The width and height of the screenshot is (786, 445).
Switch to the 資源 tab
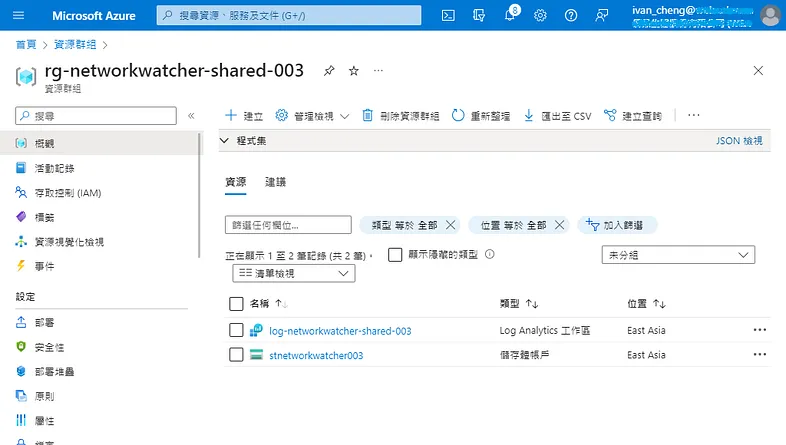236,182
